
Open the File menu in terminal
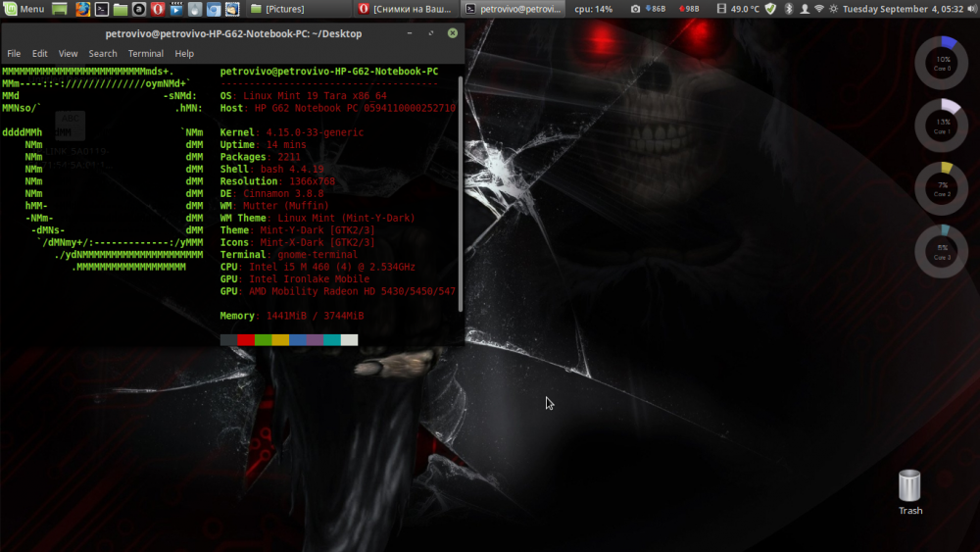point(14,54)
